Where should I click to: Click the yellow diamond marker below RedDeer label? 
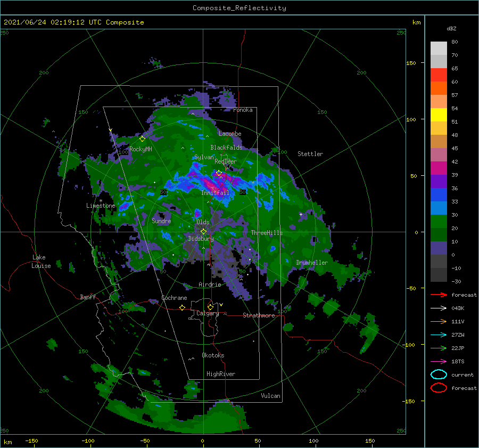pyautogui.click(x=219, y=173)
